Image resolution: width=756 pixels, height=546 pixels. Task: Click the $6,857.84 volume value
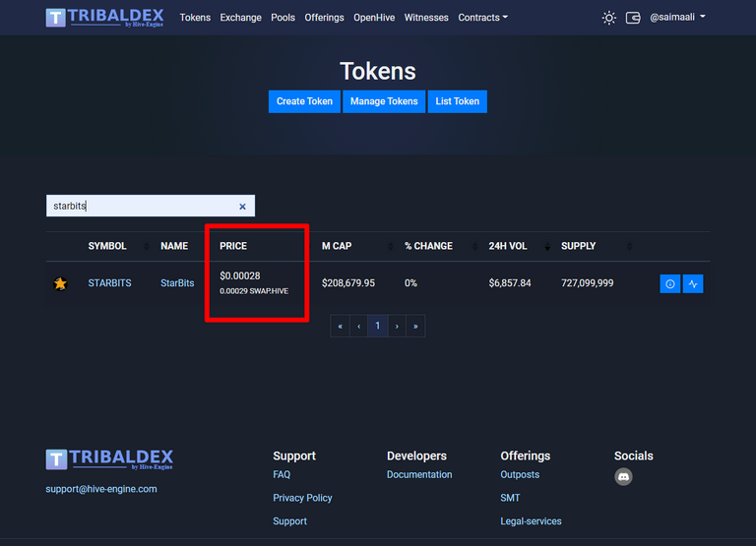(x=510, y=283)
